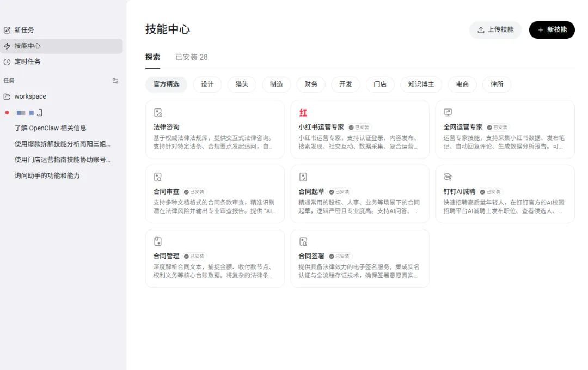Viewport: 588px width, 370px height.
Task: Select the 设计 category filter
Action: pos(207,84)
